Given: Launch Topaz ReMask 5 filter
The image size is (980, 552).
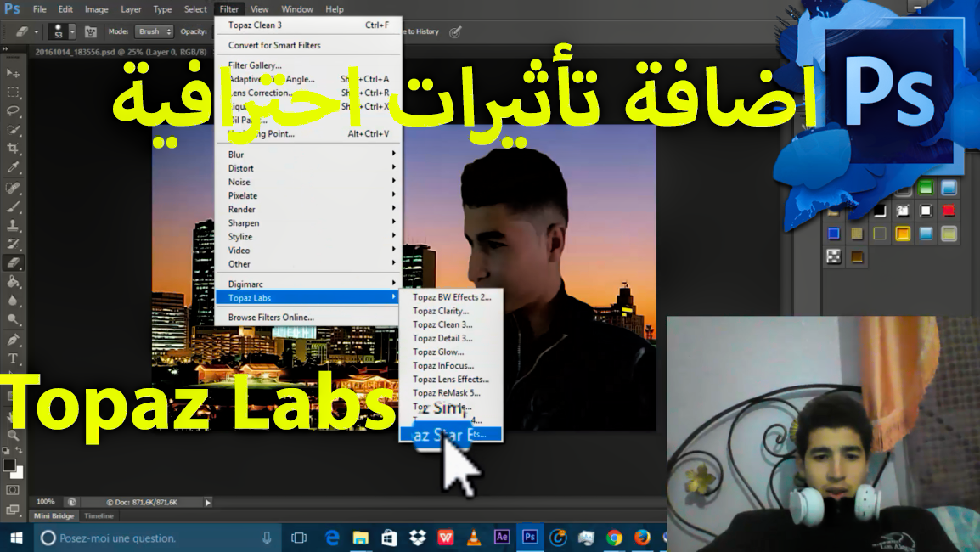Looking at the screenshot, I should pos(451,392).
